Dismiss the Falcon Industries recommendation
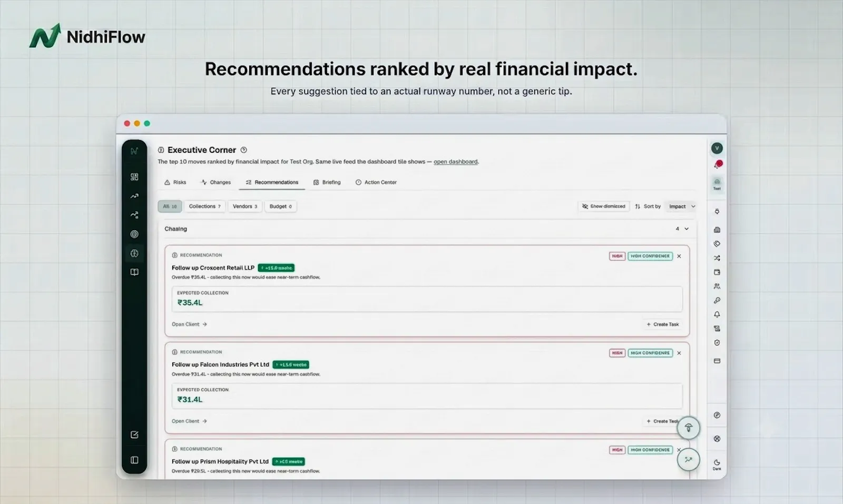Screen dimensions: 843x504 pyautogui.click(x=679, y=353)
